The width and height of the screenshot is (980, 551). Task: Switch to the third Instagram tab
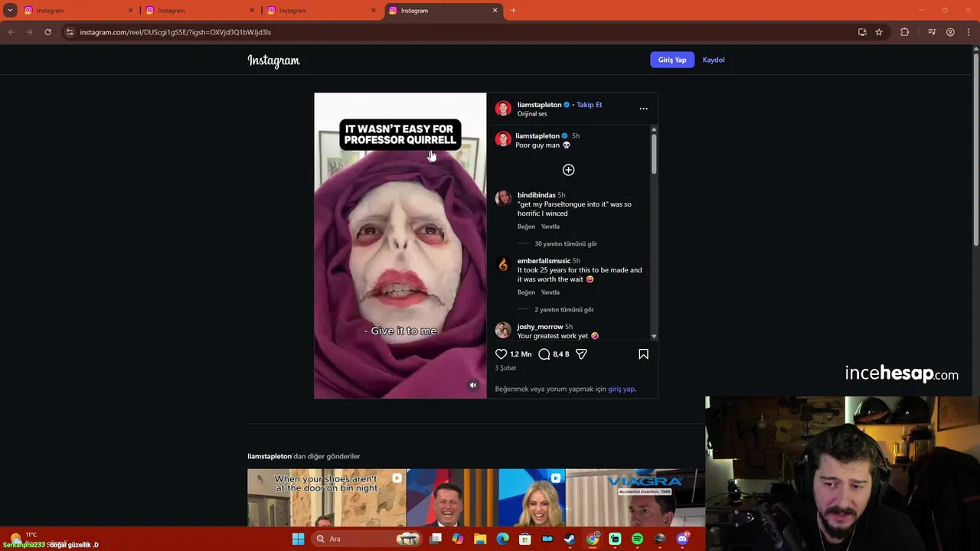point(322,11)
